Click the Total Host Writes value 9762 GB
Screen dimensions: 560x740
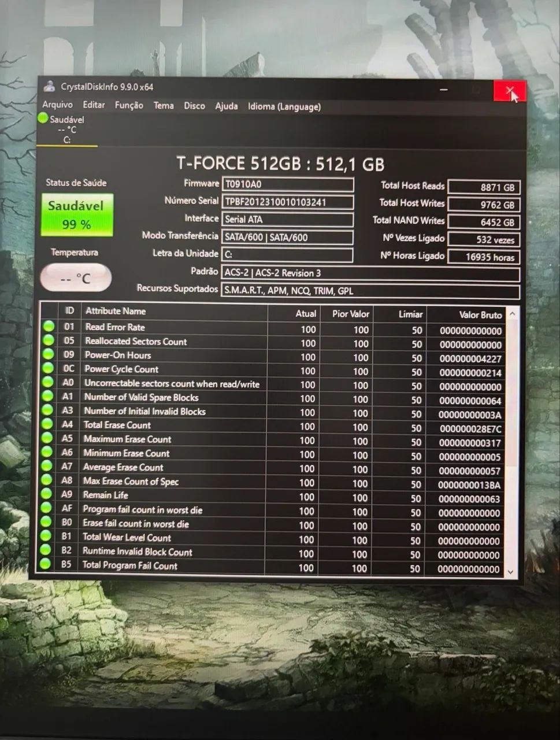(484, 205)
